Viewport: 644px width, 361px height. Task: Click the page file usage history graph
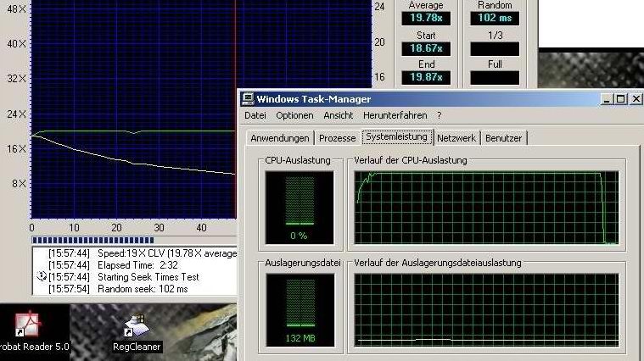tap(486, 310)
